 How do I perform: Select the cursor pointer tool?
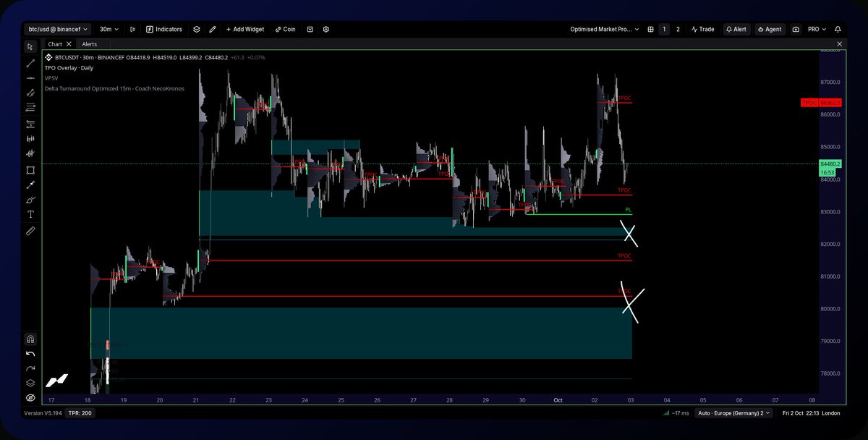pos(30,47)
